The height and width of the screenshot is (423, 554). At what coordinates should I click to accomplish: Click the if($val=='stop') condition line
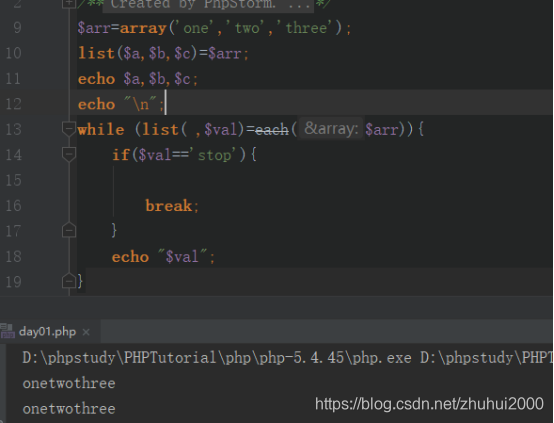[184, 155]
